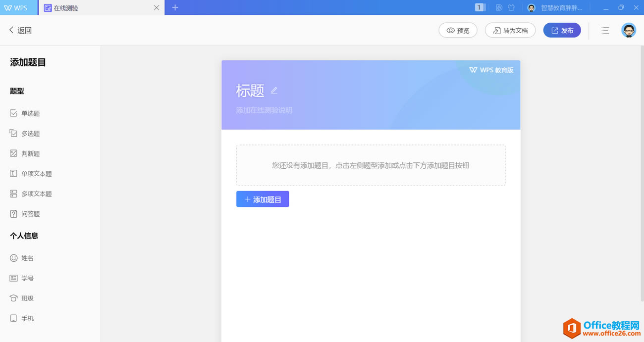
Task: Add the 学号 student ID field
Action: pyautogui.click(x=27, y=278)
